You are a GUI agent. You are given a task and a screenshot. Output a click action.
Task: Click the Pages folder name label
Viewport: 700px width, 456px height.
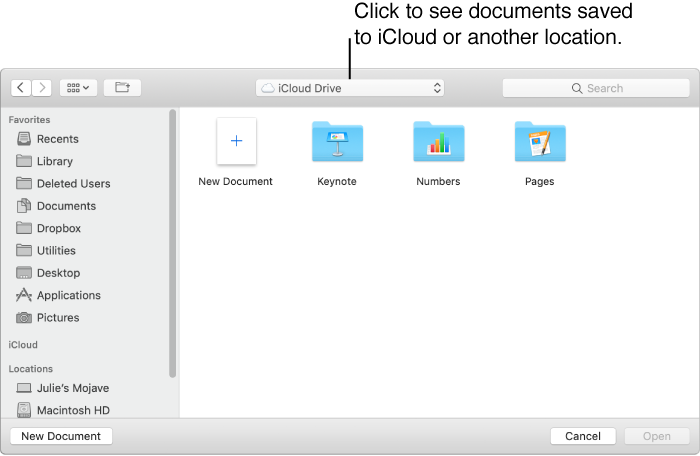coord(540,181)
